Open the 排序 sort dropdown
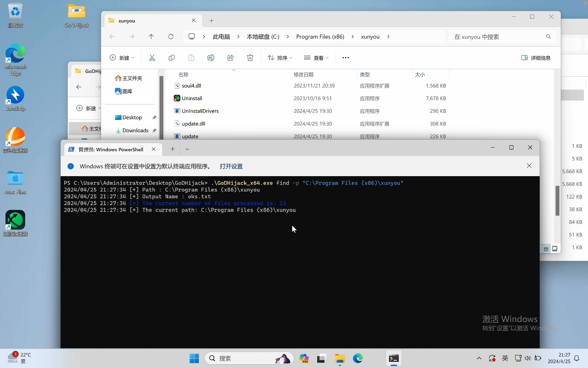 (280, 58)
